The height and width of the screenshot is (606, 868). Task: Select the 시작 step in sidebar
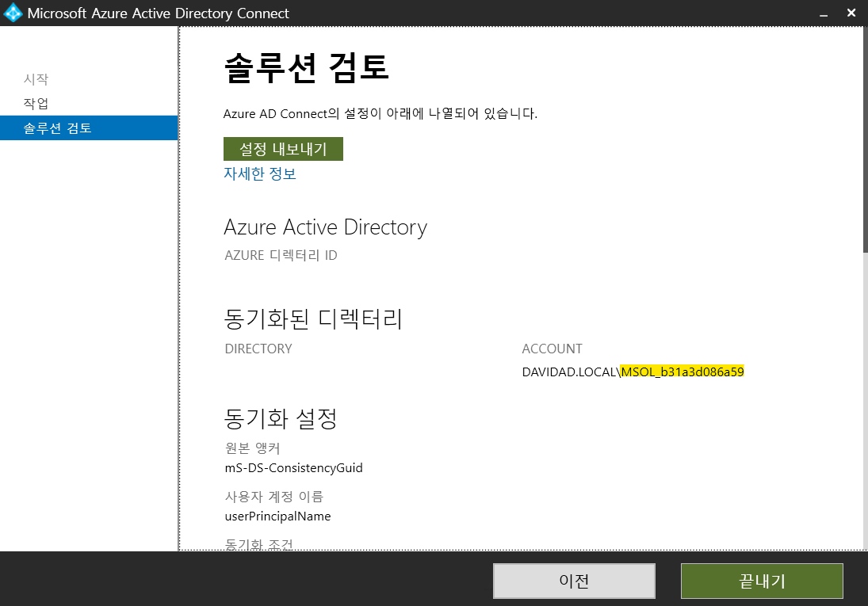tap(36, 79)
